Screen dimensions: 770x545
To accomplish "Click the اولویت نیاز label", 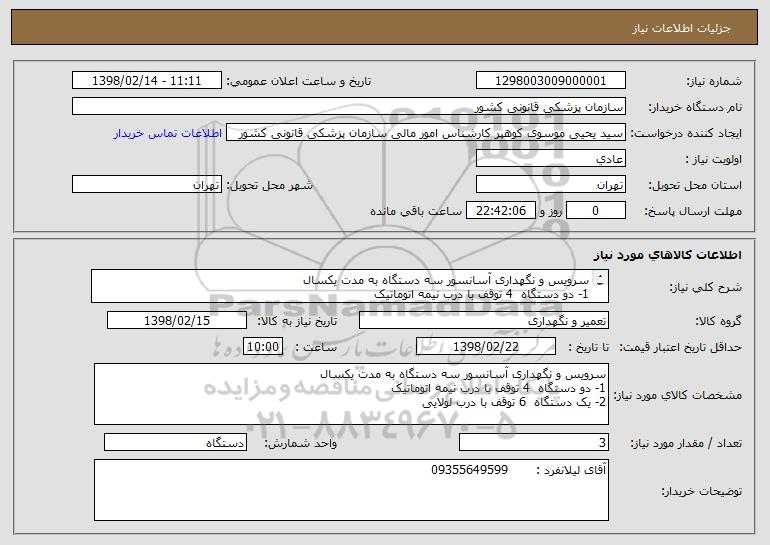I will coord(714,159).
